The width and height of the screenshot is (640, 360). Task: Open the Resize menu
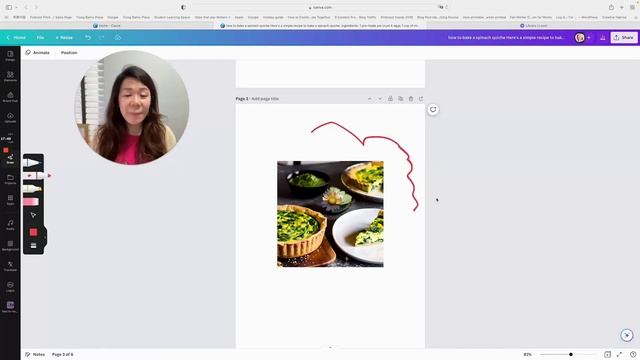64,38
